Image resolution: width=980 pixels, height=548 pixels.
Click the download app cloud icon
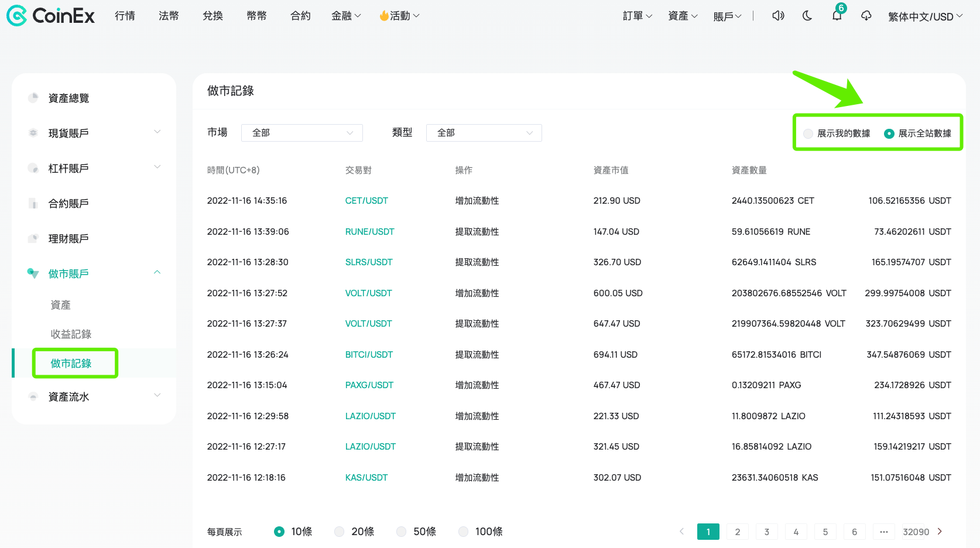866,16
